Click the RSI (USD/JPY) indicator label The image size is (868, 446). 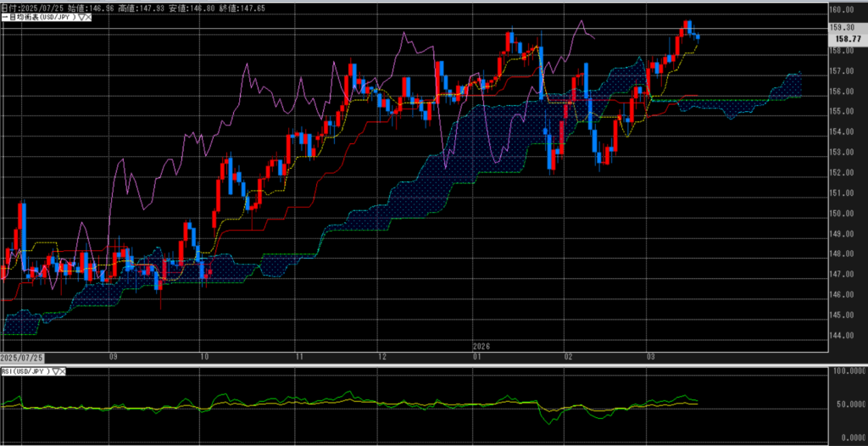(x=25, y=371)
